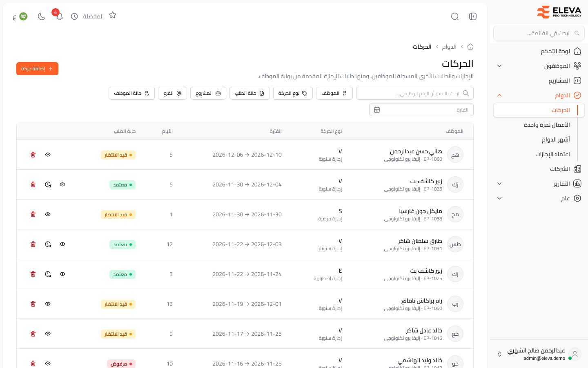Open recent history clock icon in top bar
The image size is (588, 368).
pyautogui.click(x=74, y=16)
